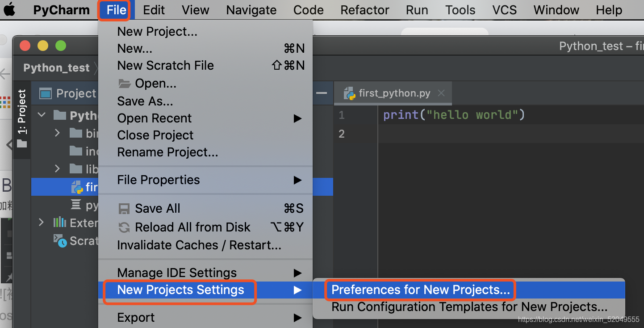Click the Project view icon in panel header
This screenshot has width=644, height=328.
(x=46, y=93)
